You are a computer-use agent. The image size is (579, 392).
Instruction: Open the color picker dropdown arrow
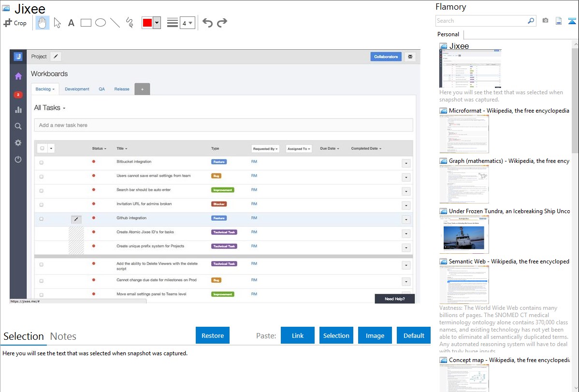pyautogui.click(x=157, y=23)
